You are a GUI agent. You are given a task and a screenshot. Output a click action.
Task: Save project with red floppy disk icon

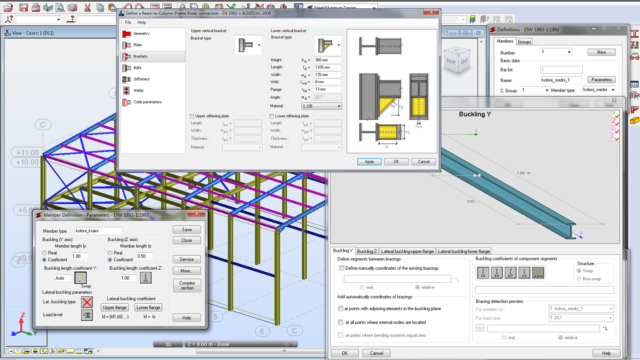click(23, 7)
